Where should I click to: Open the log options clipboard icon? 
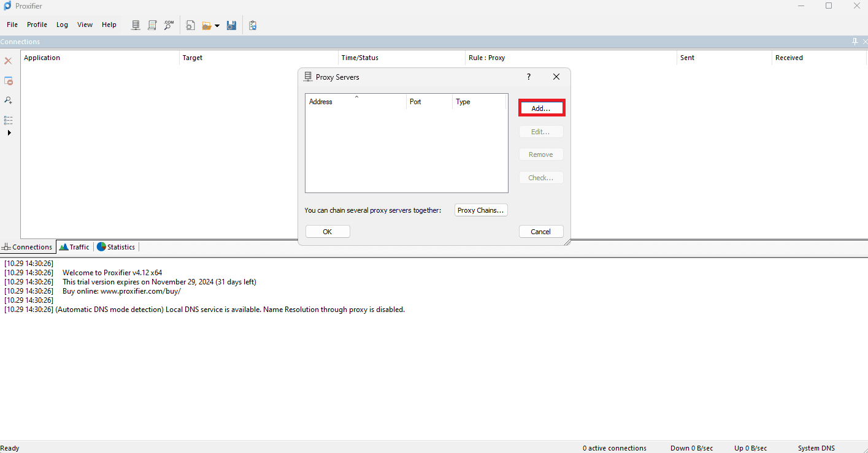coord(252,25)
